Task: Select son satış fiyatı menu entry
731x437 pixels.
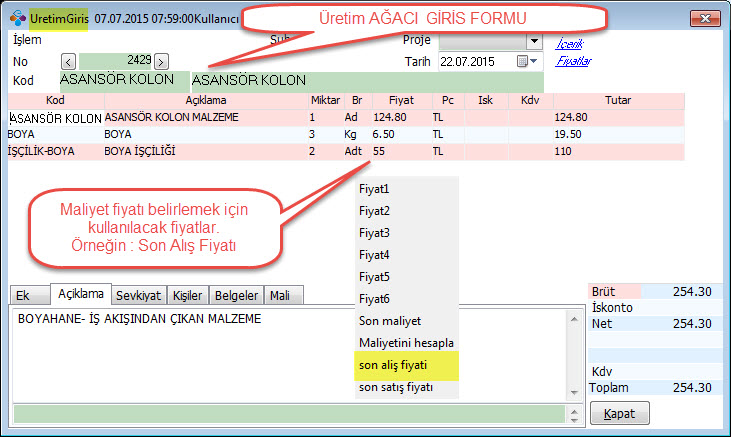Action: pyautogui.click(x=407, y=387)
